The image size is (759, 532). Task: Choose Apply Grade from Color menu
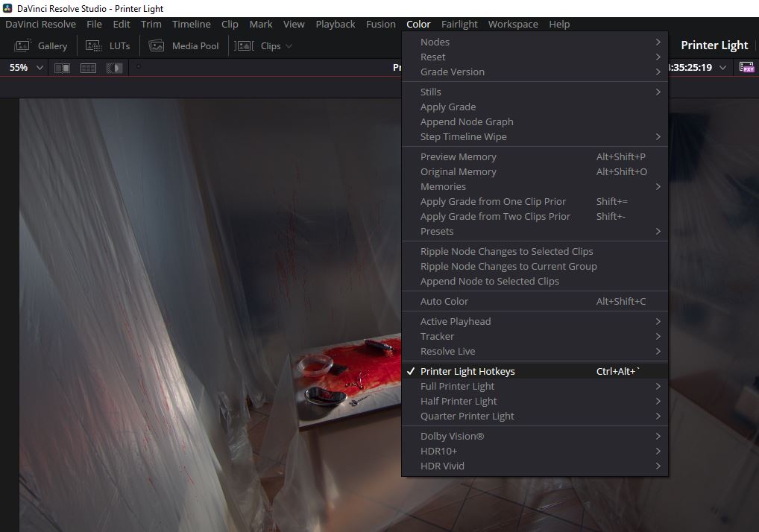pos(535,107)
